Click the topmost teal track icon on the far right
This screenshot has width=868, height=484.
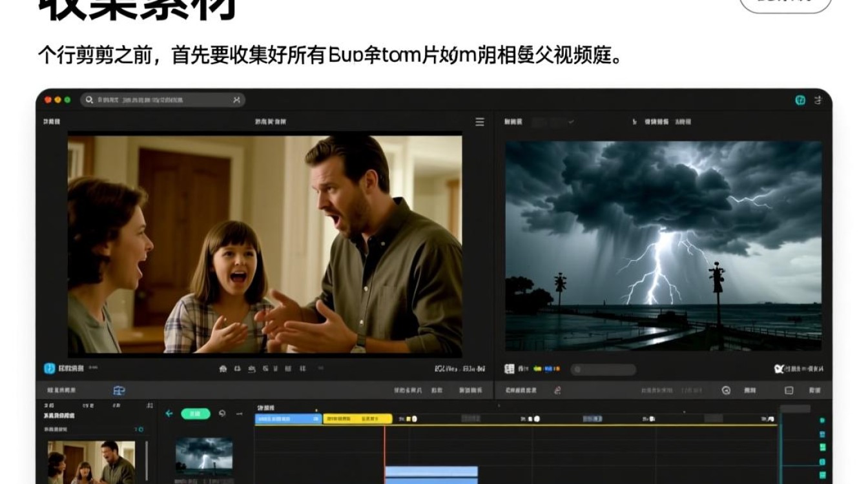(x=822, y=420)
